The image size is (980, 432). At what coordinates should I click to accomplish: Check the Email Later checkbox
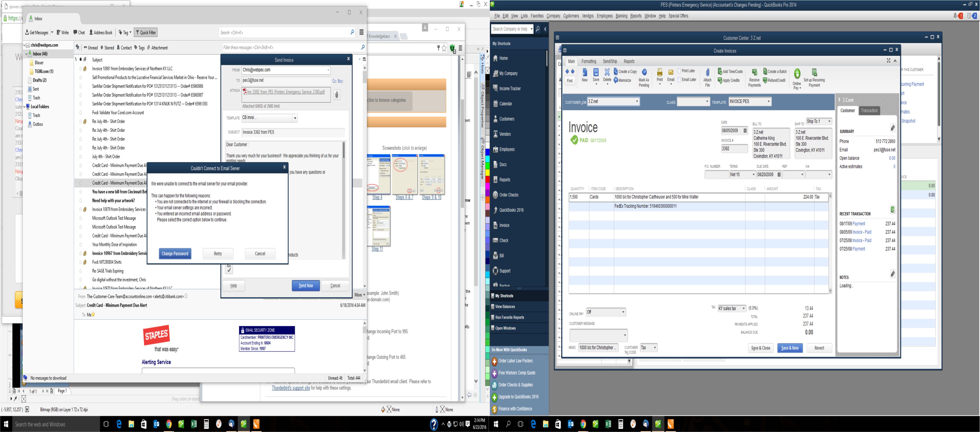679,80
